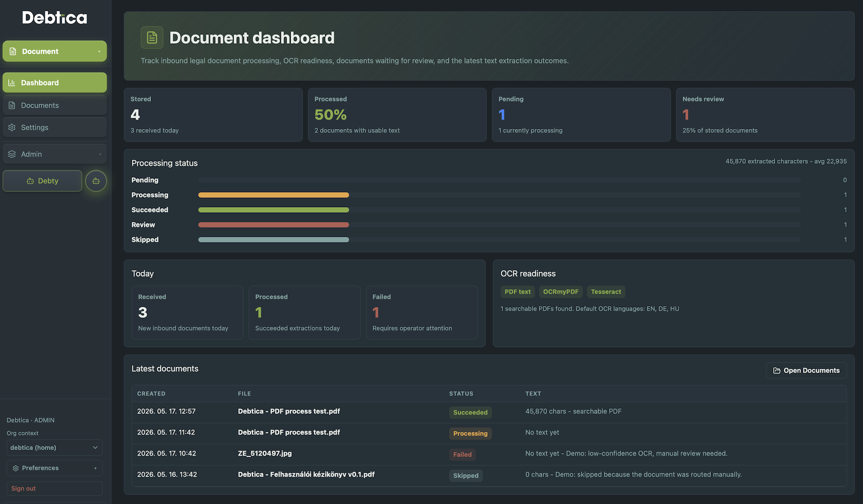863x504 pixels.
Task: Click the FILE column header
Action: pos(245,394)
